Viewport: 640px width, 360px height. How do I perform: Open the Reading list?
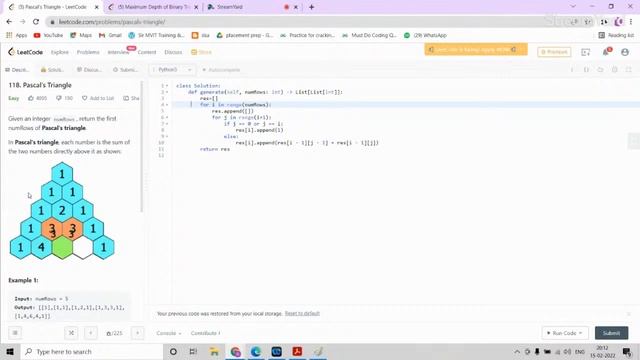pyautogui.click(x=616, y=36)
